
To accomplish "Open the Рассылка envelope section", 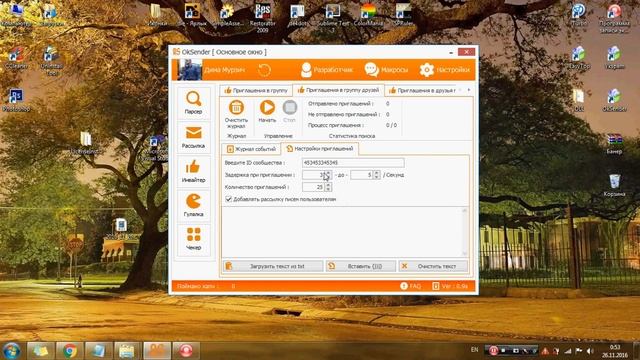I will pos(193,138).
